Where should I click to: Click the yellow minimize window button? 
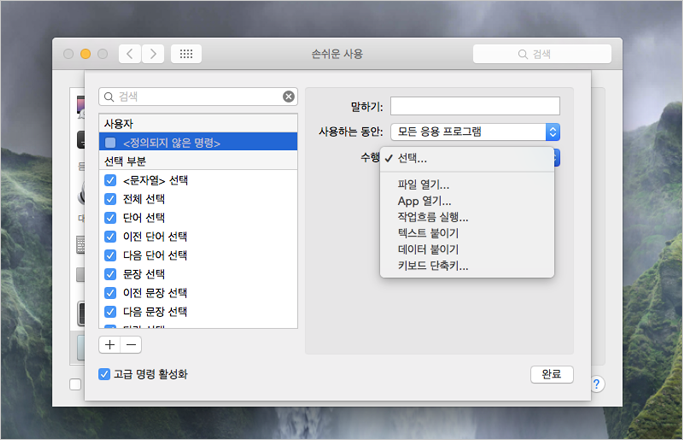coord(85,54)
